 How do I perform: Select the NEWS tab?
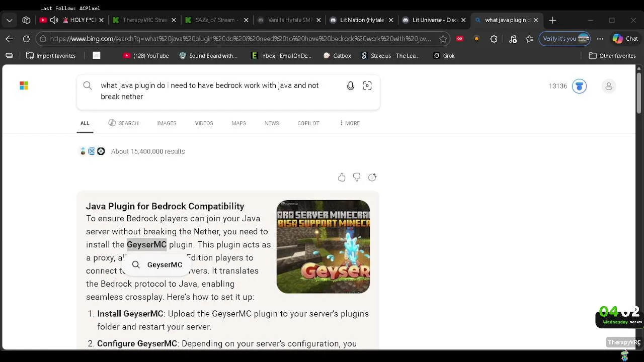pyautogui.click(x=272, y=123)
